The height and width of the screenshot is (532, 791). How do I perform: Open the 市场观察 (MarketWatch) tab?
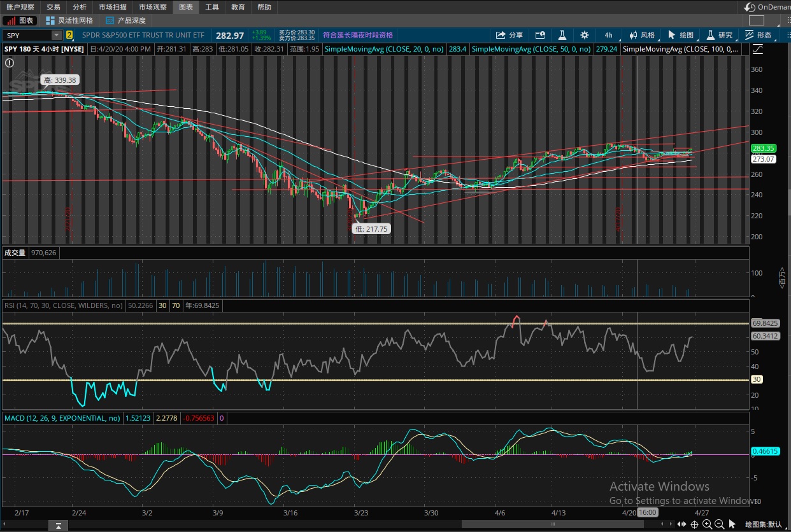pyautogui.click(x=152, y=7)
